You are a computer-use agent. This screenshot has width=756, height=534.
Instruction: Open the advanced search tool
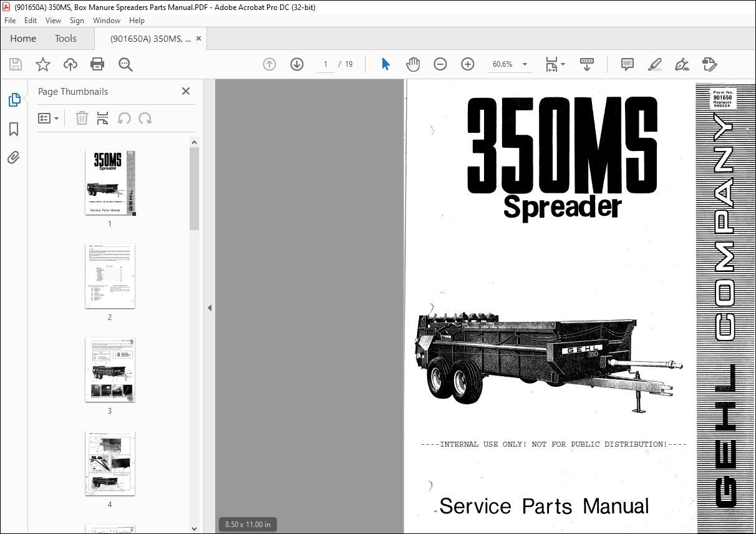[125, 64]
